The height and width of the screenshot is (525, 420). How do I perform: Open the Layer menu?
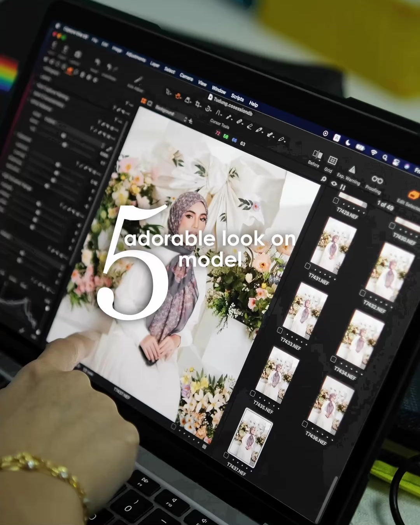[x=155, y=64]
